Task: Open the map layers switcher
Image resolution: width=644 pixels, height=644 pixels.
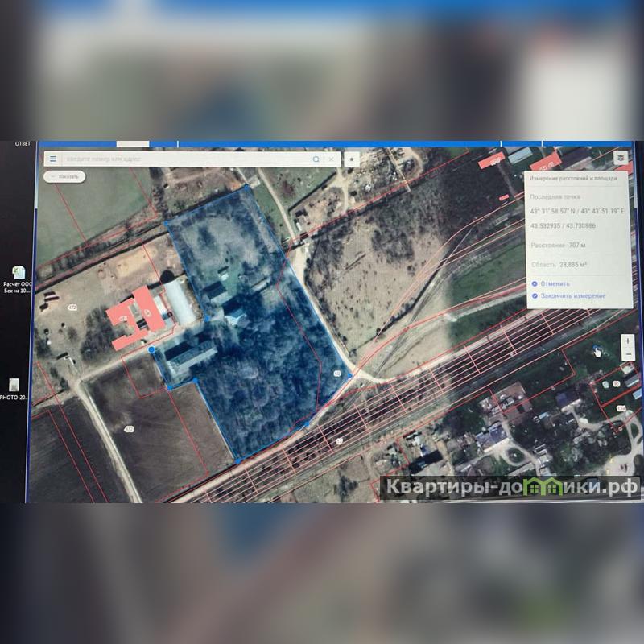Action: 620,159
